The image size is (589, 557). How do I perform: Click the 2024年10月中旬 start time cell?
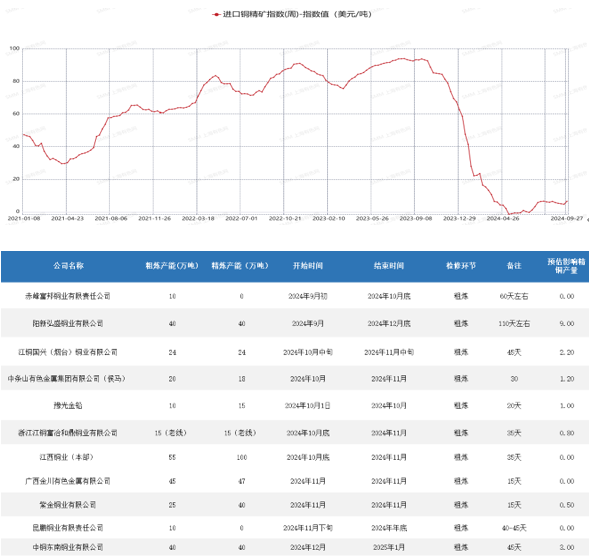308,352
